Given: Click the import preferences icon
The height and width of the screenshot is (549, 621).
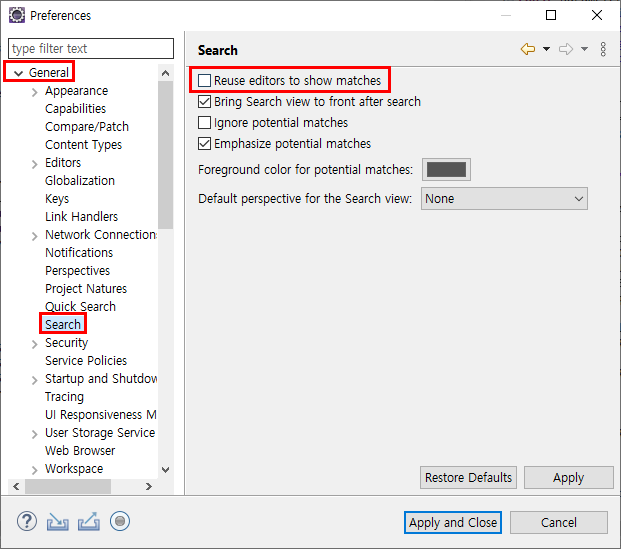Looking at the screenshot, I should point(57,521).
